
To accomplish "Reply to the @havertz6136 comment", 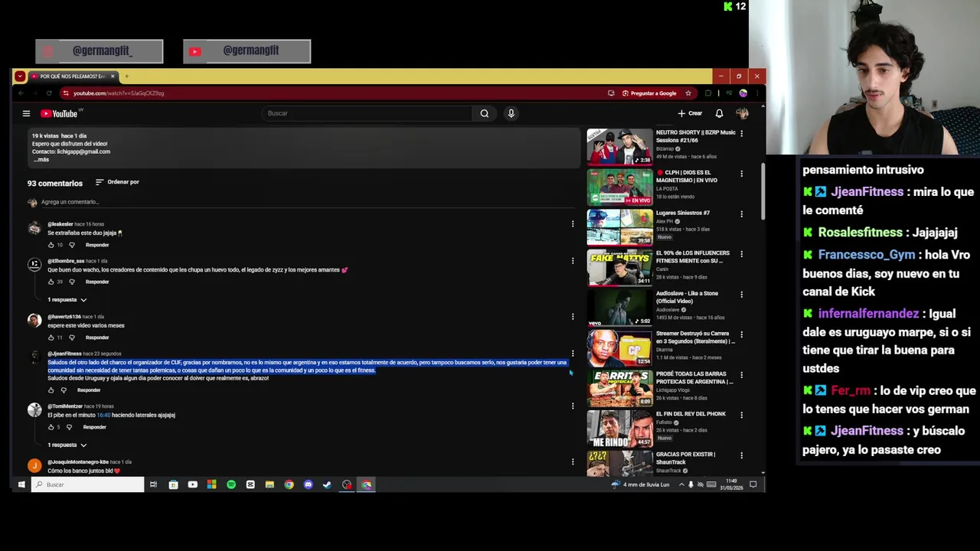I will pos(97,337).
